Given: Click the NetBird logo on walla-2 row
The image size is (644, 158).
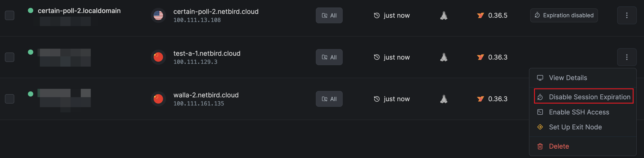Looking at the screenshot, I should coord(480,99).
